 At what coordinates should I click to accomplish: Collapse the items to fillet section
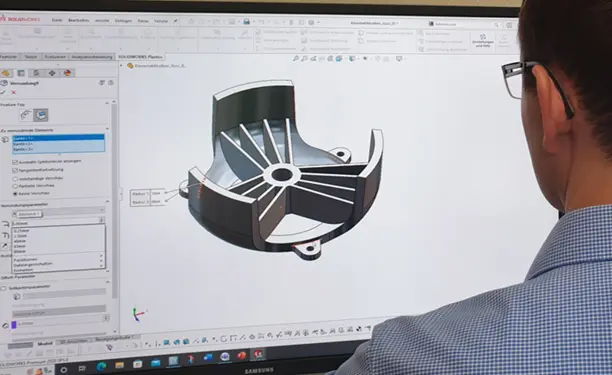pos(107,129)
